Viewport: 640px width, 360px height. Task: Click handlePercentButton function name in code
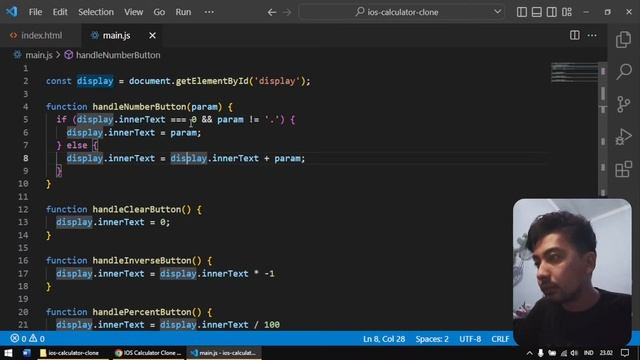pos(142,312)
